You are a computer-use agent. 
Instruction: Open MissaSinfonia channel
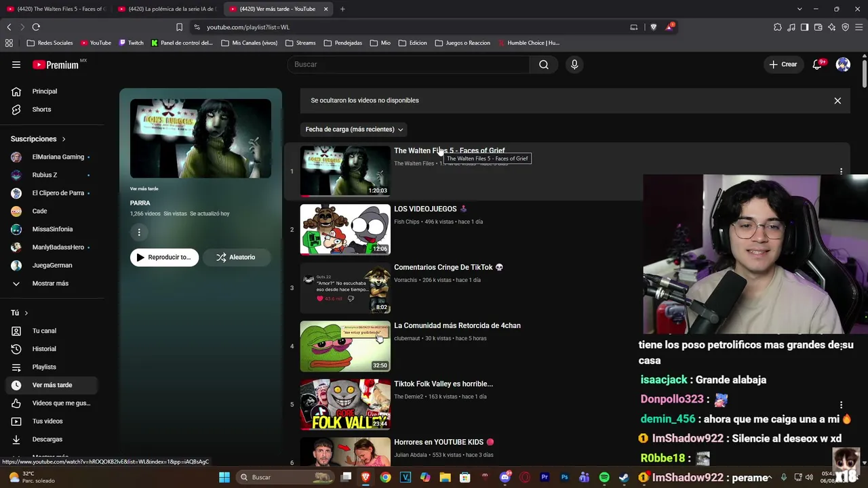coord(52,229)
